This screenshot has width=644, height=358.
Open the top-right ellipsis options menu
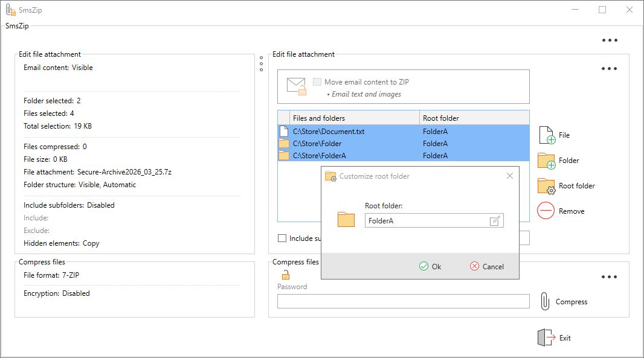tap(610, 40)
